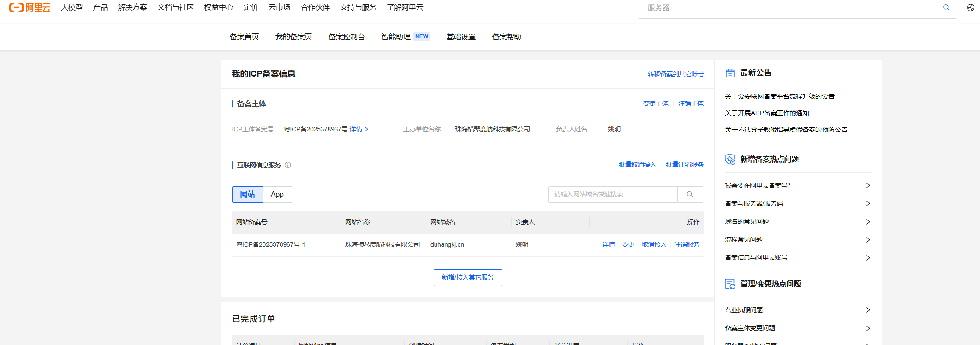980x345 pixels.
Task: Open 详情 link next to ICP主体备案号
Action: [359, 129]
